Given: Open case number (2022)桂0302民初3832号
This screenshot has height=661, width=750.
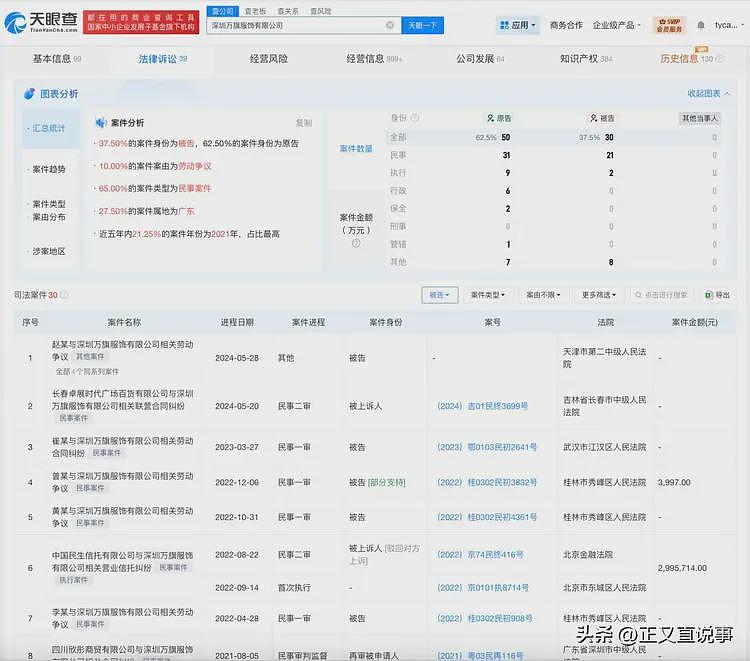Looking at the screenshot, I should [487, 482].
